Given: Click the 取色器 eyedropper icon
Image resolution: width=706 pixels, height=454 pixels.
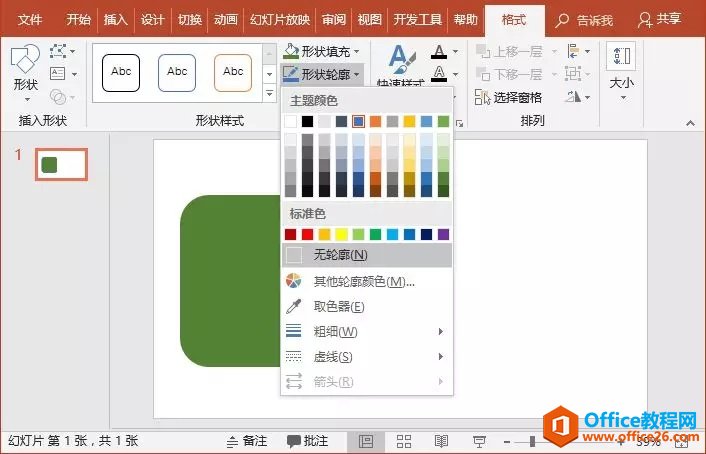Looking at the screenshot, I should [x=294, y=307].
